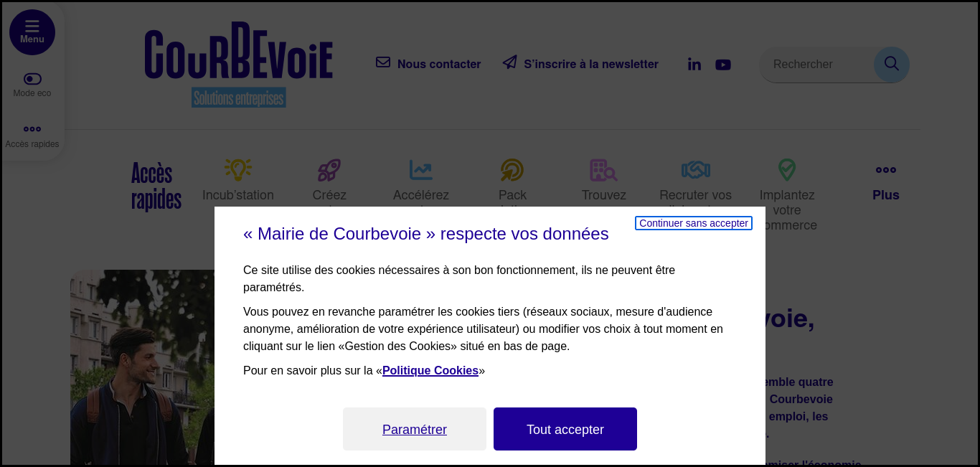The width and height of the screenshot is (980, 467).
Task: Open the Pack target icon
Action: [x=512, y=170]
